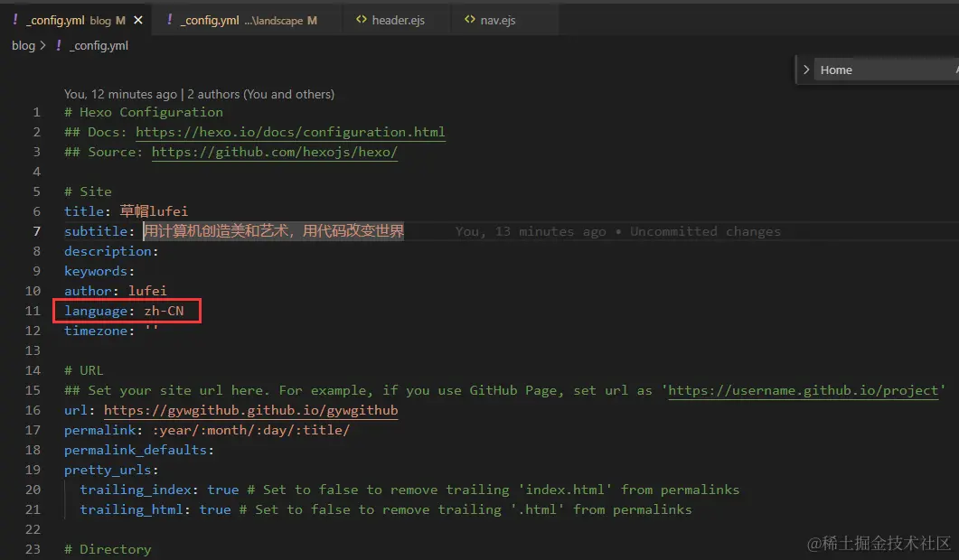Open the nav.ejs tab
This screenshot has width=959, height=560.
[x=497, y=20]
